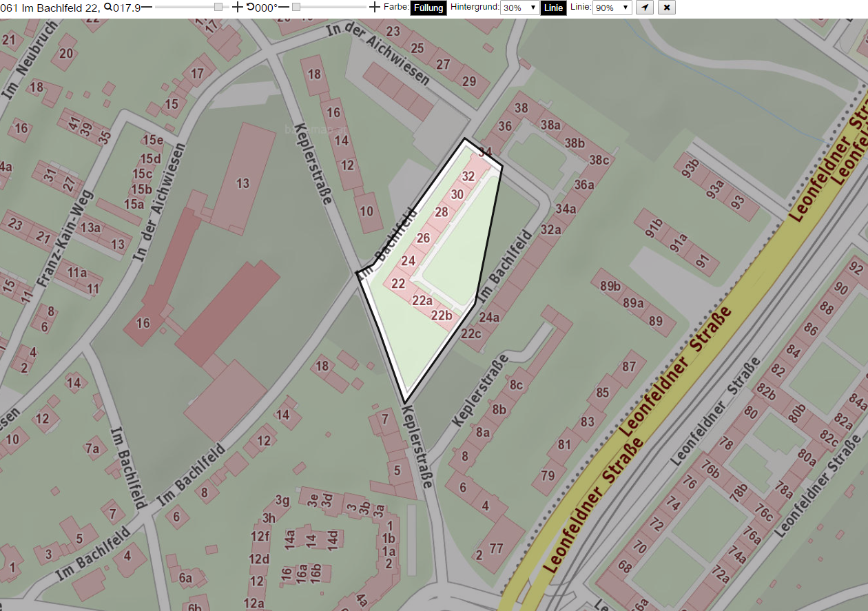The width and height of the screenshot is (868, 611).
Task: Click building 89a on the map
Action: tap(633, 302)
